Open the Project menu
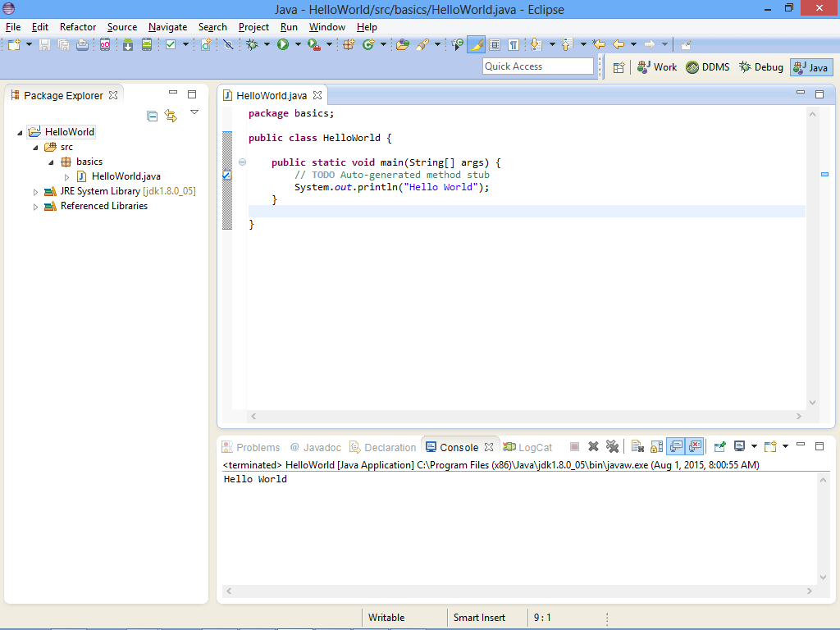Viewport: 840px width, 630px height. point(253,27)
